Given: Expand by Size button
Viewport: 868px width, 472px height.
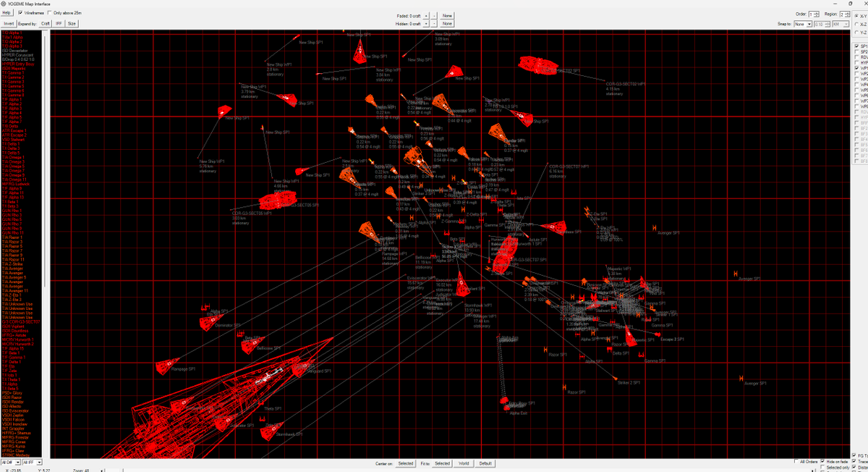Looking at the screenshot, I should pos(72,23).
